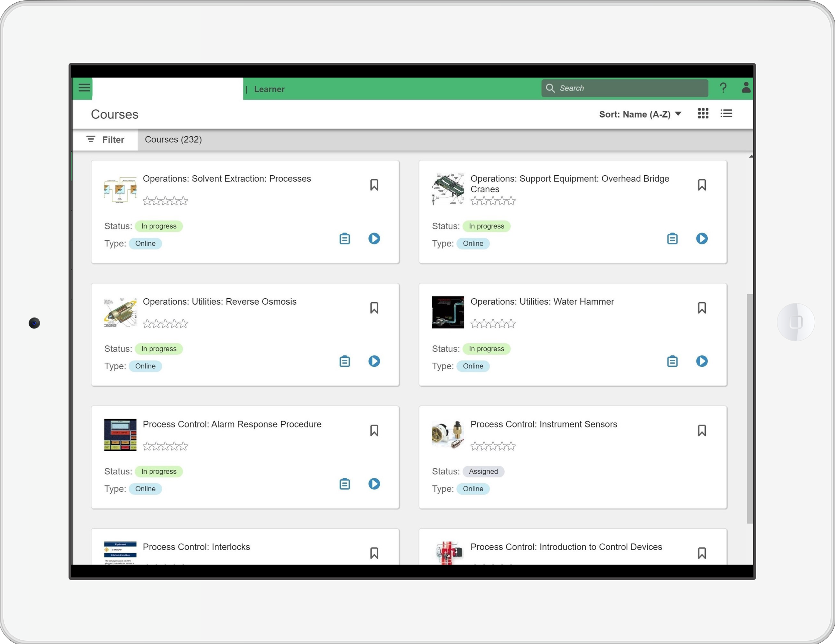Switch to grid view layout
The image size is (835, 644).
[703, 114]
